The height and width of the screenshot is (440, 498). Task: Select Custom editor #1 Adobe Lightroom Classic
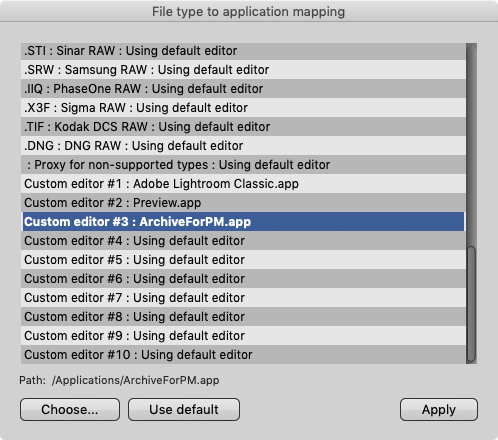[243, 184]
